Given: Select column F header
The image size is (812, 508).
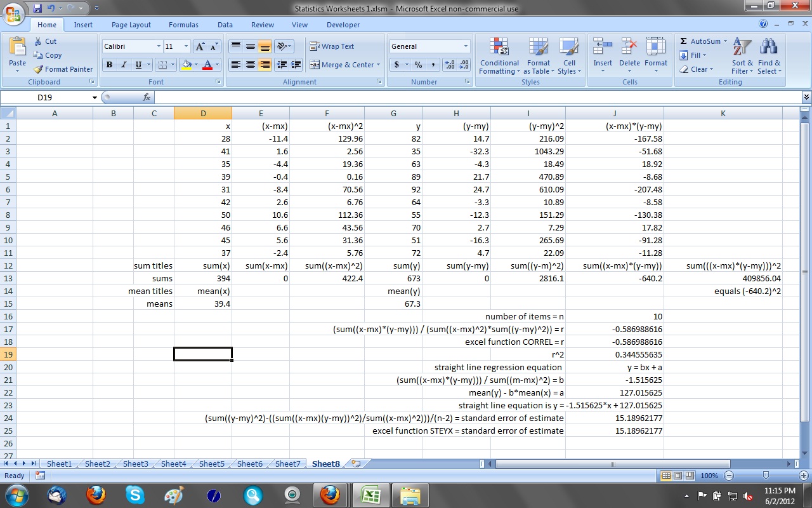Looking at the screenshot, I should click(327, 113).
